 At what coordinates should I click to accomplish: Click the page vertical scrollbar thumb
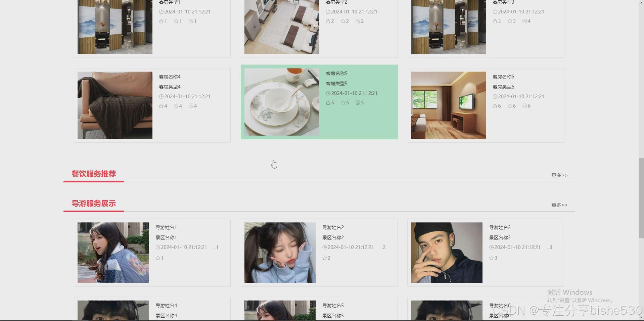pyautogui.click(x=641, y=198)
